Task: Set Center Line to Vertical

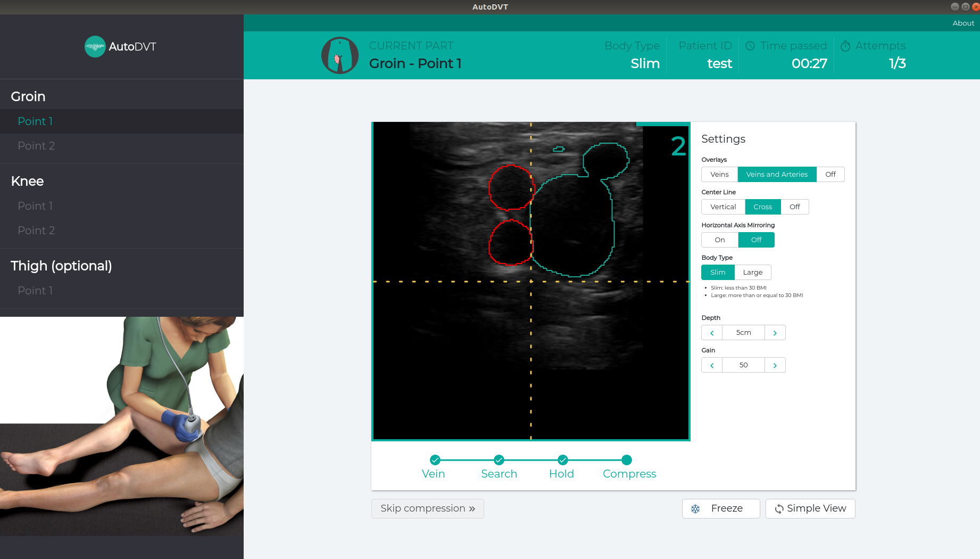Action: point(723,207)
